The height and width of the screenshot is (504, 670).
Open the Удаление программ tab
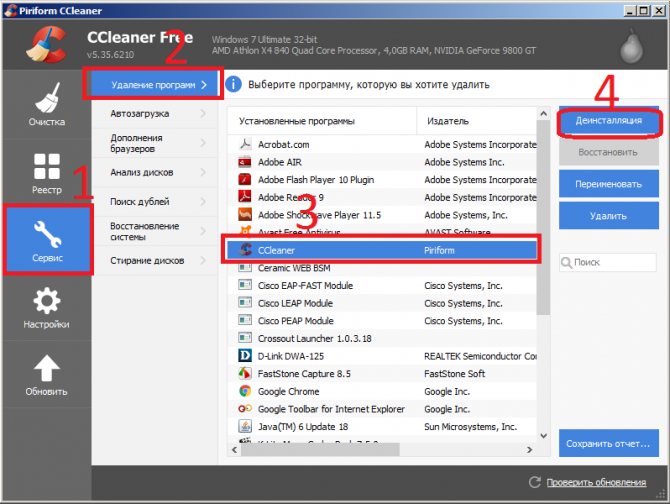pyautogui.click(x=155, y=85)
